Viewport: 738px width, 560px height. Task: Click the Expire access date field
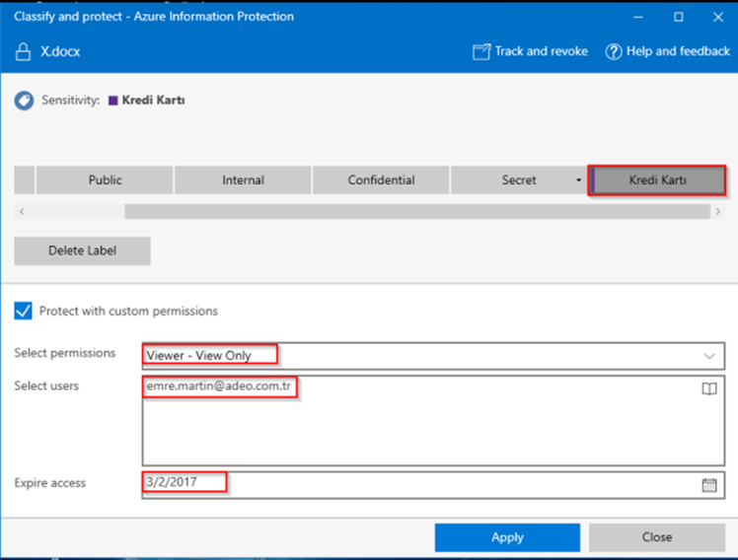433,485
